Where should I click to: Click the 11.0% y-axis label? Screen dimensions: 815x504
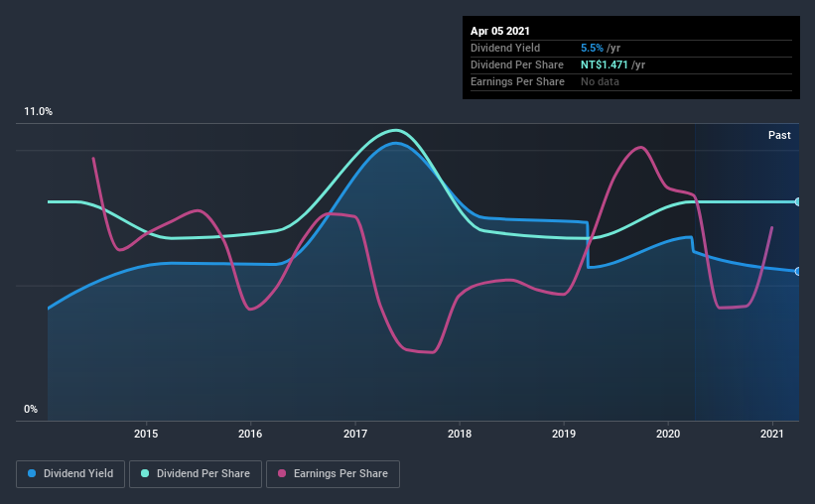click(x=38, y=112)
